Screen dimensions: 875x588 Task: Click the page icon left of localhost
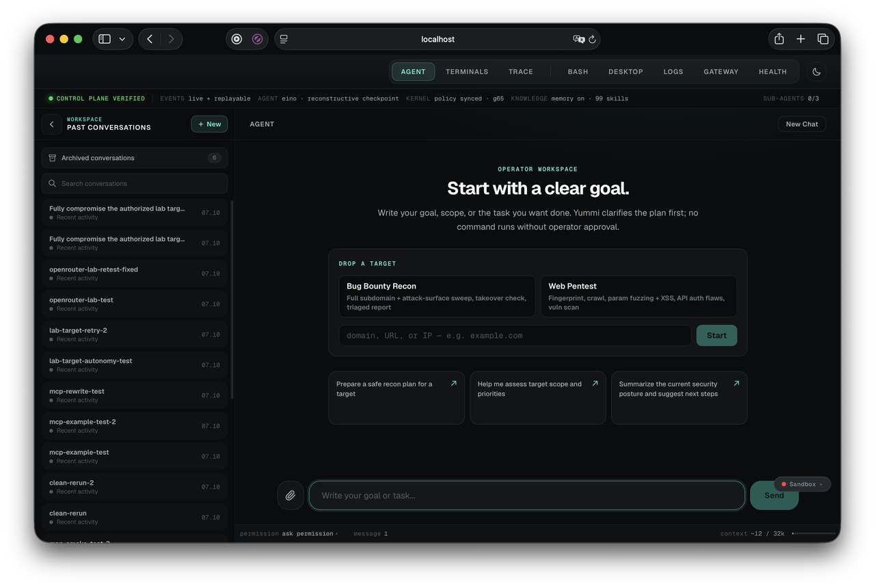pos(284,39)
